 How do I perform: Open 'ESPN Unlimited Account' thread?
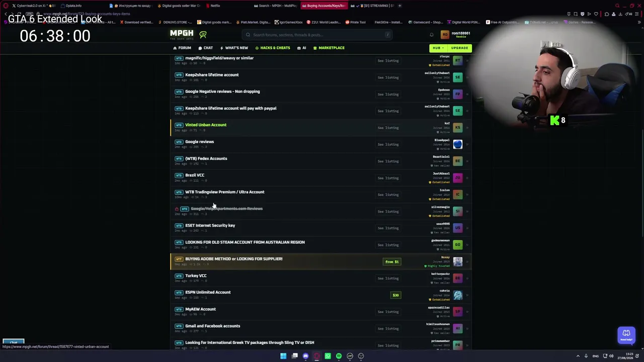click(208, 292)
